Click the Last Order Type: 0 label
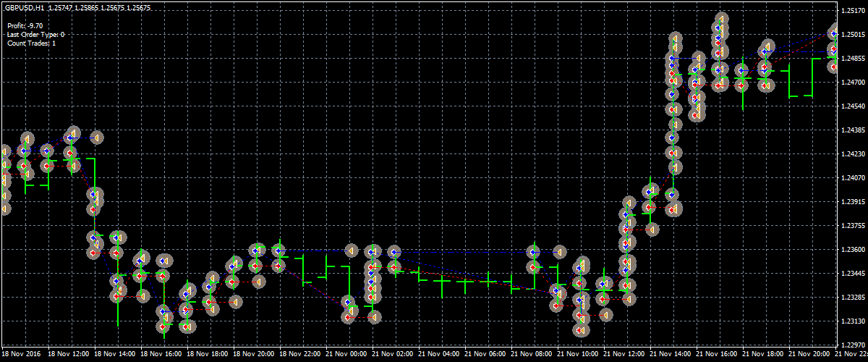Screen dimensions: 868x362 (35, 34)
